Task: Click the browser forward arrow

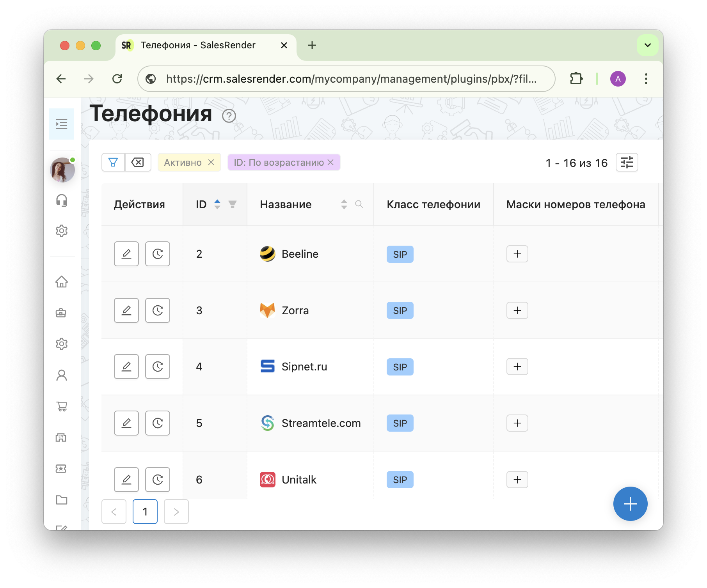Action: (89, 79)
